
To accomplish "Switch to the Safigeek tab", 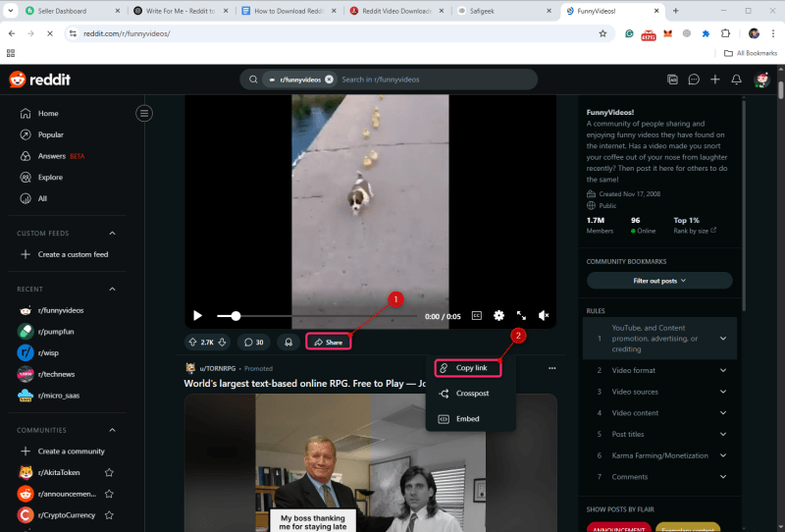I will pyautogui.click(x=504, y=11).
